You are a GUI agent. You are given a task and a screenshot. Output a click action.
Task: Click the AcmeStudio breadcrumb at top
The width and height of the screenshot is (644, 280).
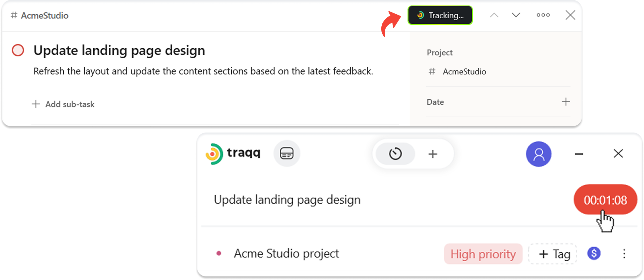pos(39,15)
